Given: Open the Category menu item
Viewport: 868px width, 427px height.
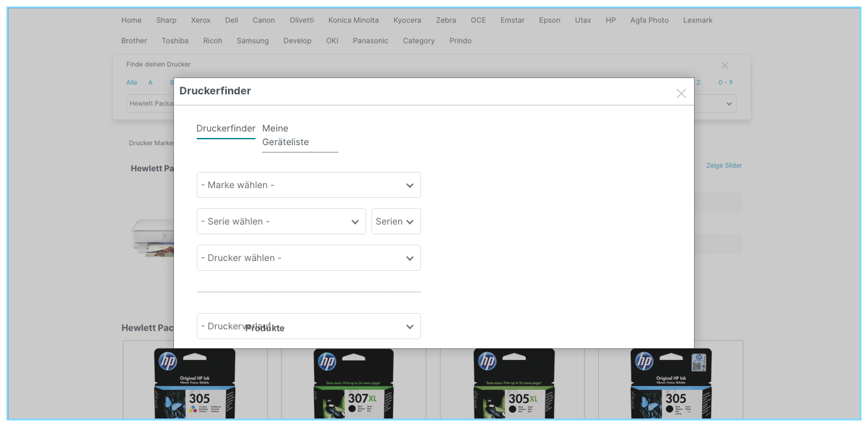Looking at the screenshot, I should (419, 40).
